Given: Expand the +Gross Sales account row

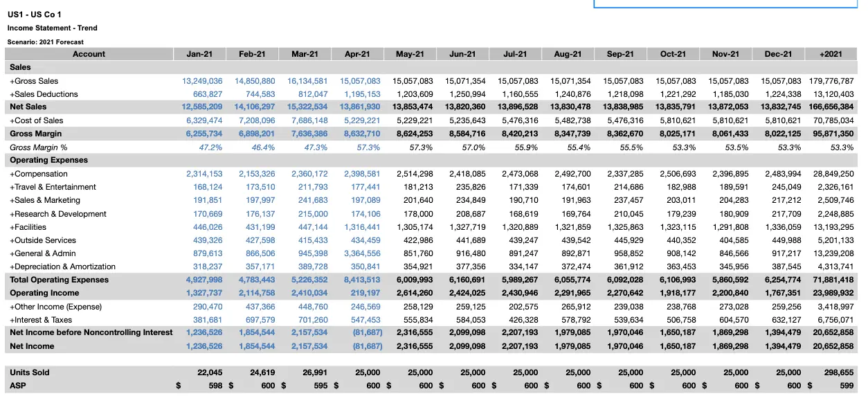Looking at the screenshot, I should click(x=34, y=81).
